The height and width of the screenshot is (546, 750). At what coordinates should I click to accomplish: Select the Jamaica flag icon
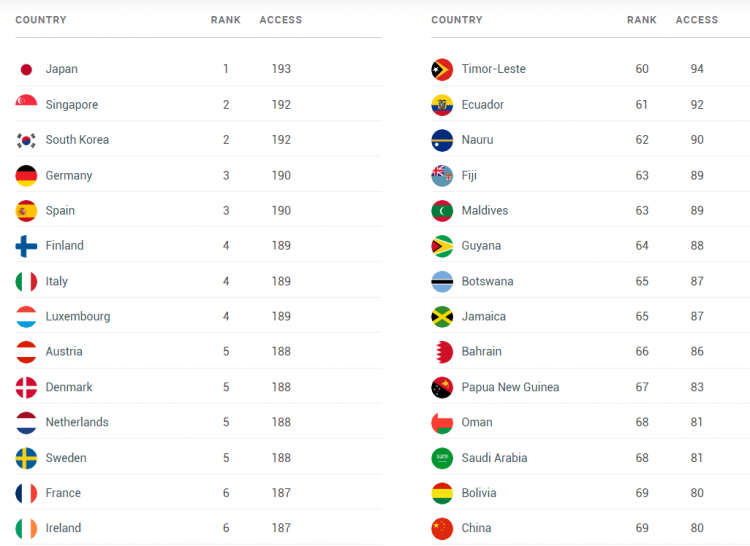coord(442,317)
